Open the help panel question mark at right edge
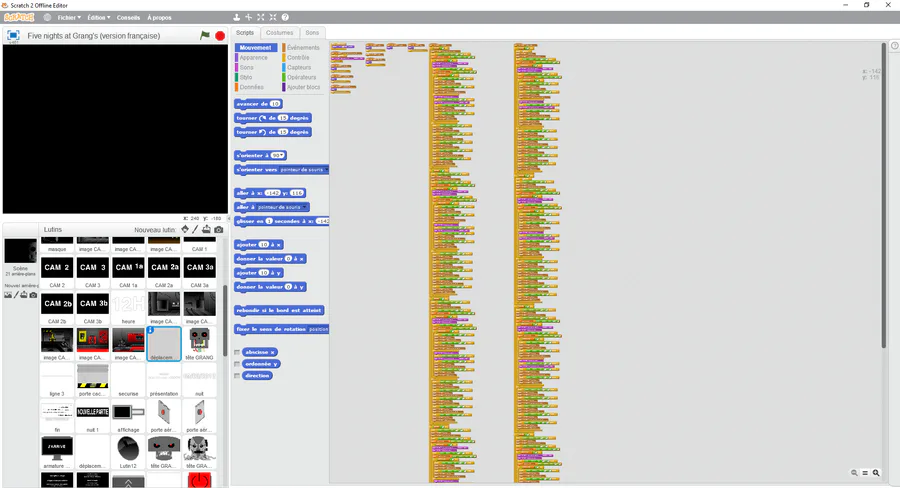The height and width of the screenshot is (488, 900). pyautogui.click(x=894, y=45)
